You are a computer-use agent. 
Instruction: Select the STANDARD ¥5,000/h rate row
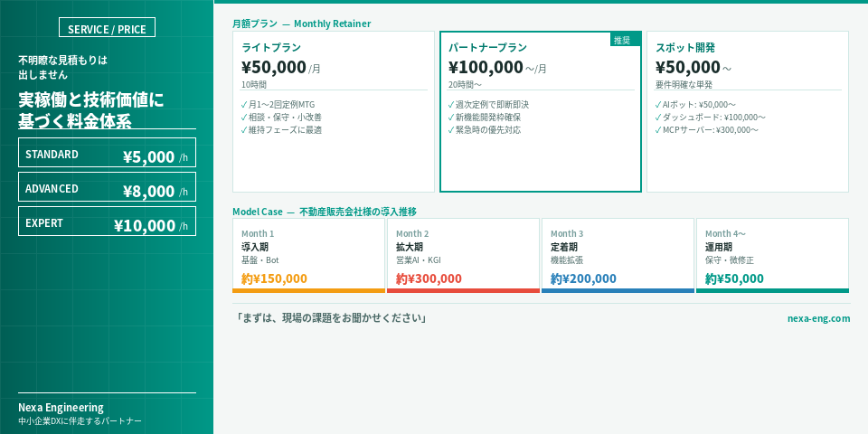click(107, 153)
